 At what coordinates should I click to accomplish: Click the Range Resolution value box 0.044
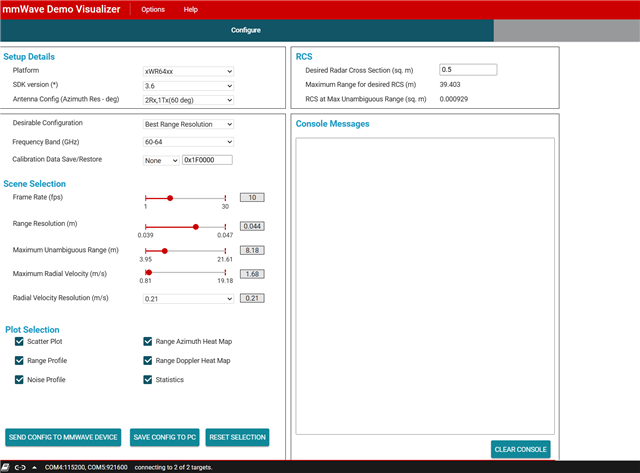(x=252, y=226)
